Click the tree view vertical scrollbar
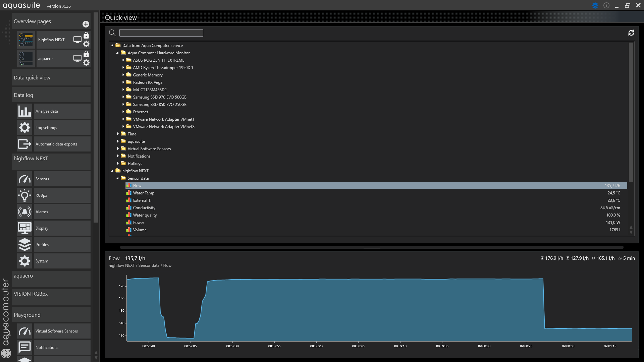The width and height of the screenshot is (644, 362). point(631,112)
